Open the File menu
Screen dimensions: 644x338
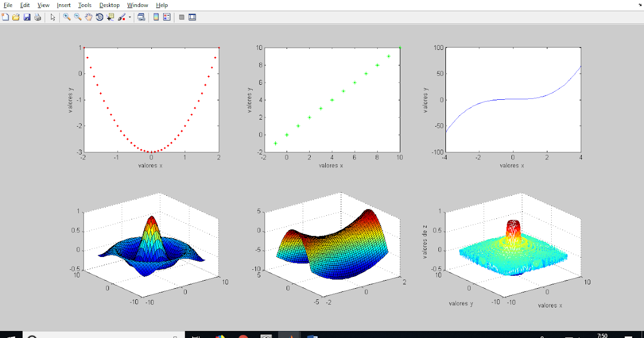click(7, 5)
